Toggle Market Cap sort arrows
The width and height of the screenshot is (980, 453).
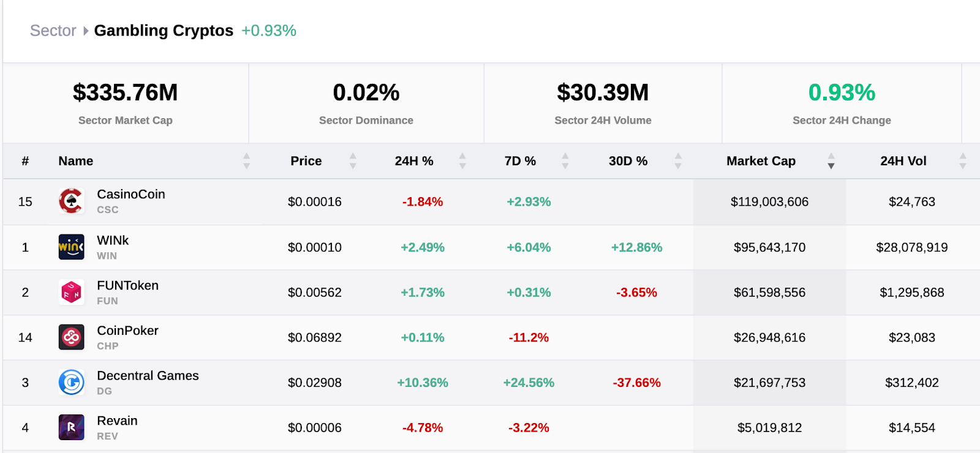[831, 161]
